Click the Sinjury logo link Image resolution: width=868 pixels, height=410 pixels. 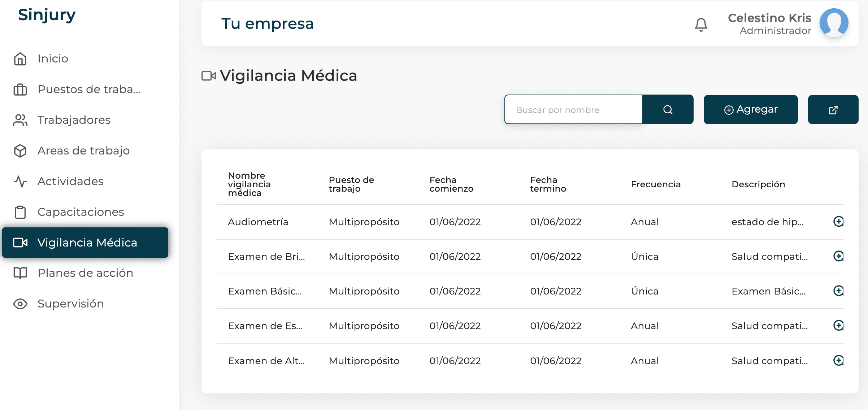[47, 15]
